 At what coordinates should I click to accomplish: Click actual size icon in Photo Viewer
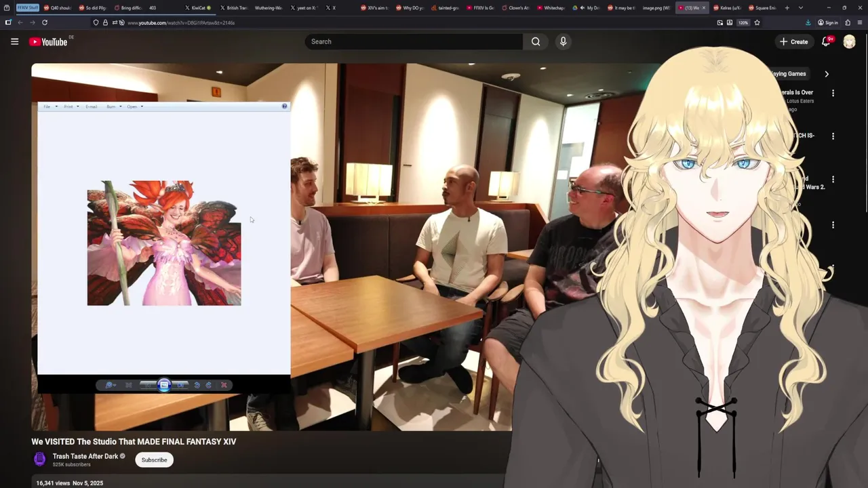point(128,385)
